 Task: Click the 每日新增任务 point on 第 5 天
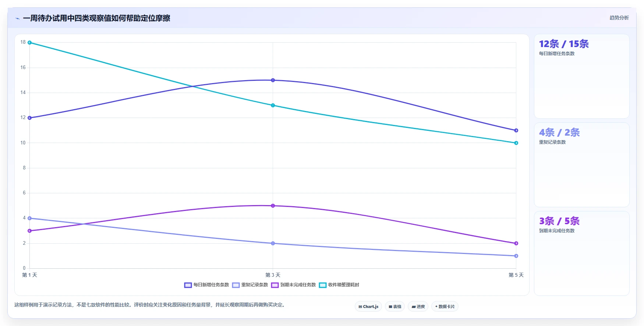(x=516, y=130)
